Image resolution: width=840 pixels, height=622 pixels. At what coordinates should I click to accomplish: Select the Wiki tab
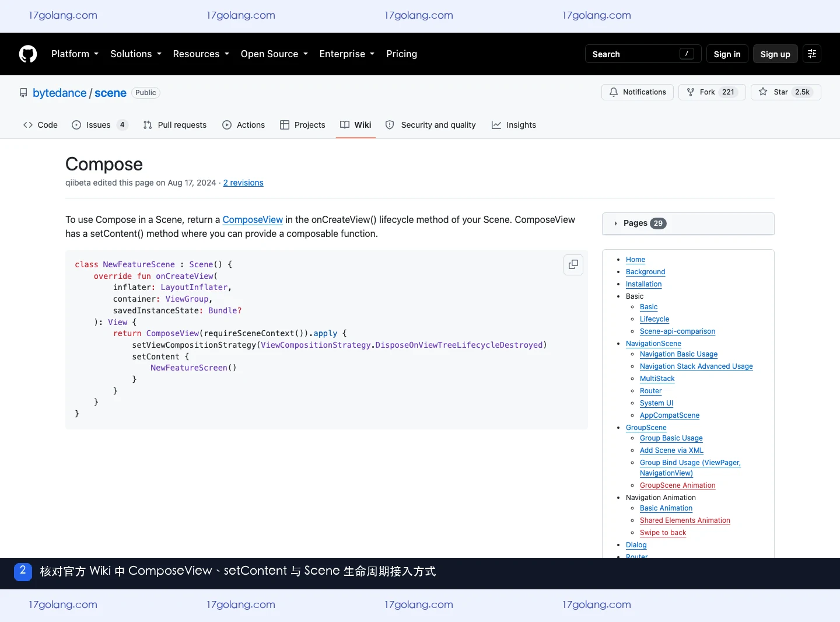coord(356,125)
